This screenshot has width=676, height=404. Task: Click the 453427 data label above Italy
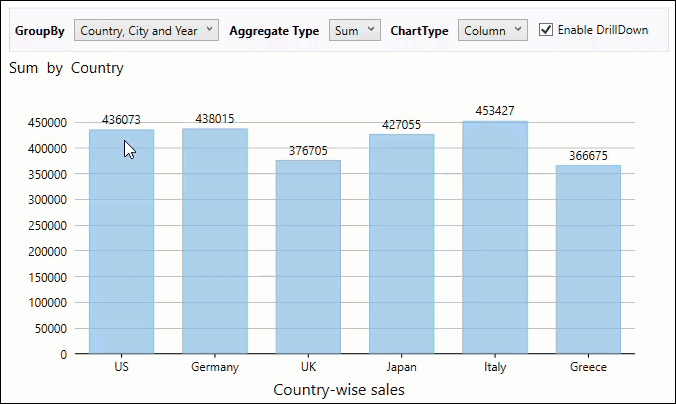pyautogui.click(x=495, y=111)
